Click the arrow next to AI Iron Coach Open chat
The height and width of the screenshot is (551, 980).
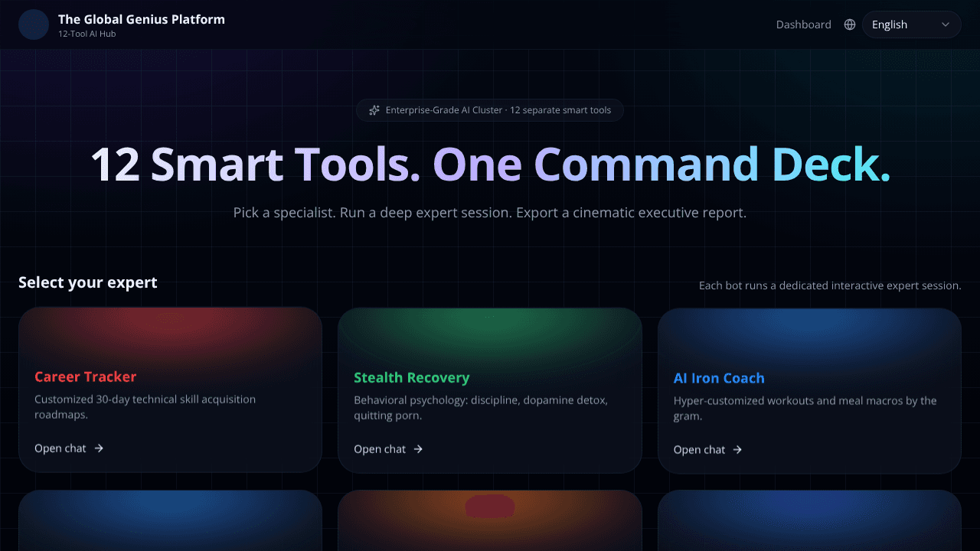point(737,450)
